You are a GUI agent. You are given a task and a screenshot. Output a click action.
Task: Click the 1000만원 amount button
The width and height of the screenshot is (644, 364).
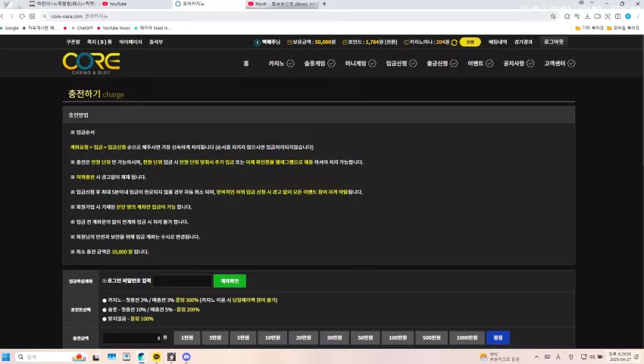pos(467,337)
